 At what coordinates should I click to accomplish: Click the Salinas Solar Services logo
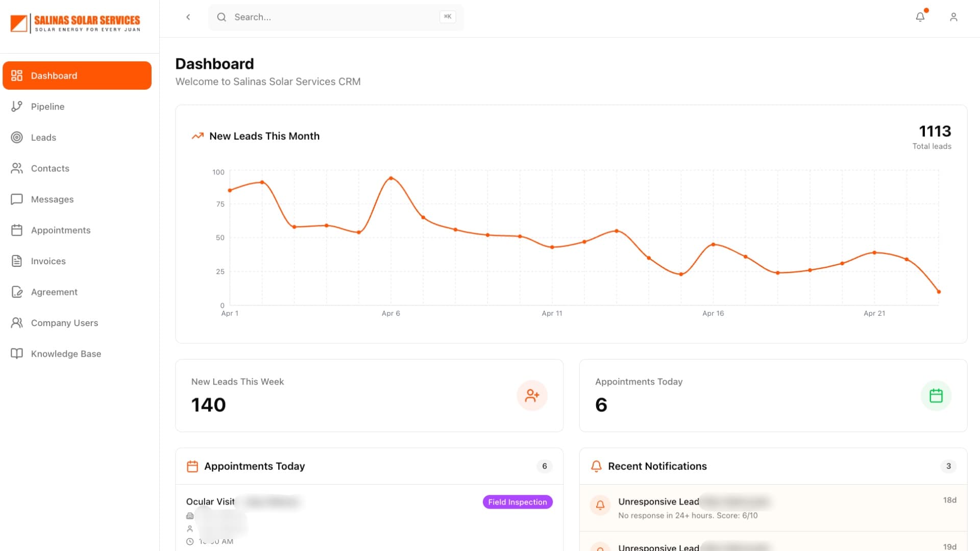click(76, 23)
